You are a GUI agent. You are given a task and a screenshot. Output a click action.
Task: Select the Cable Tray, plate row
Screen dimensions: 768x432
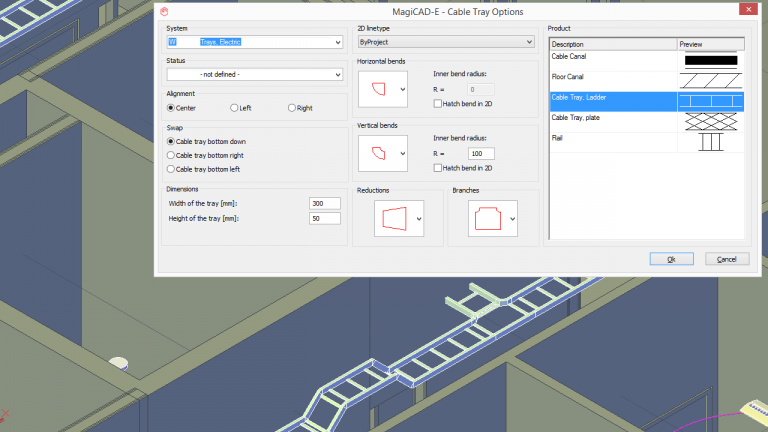point(647,122)
